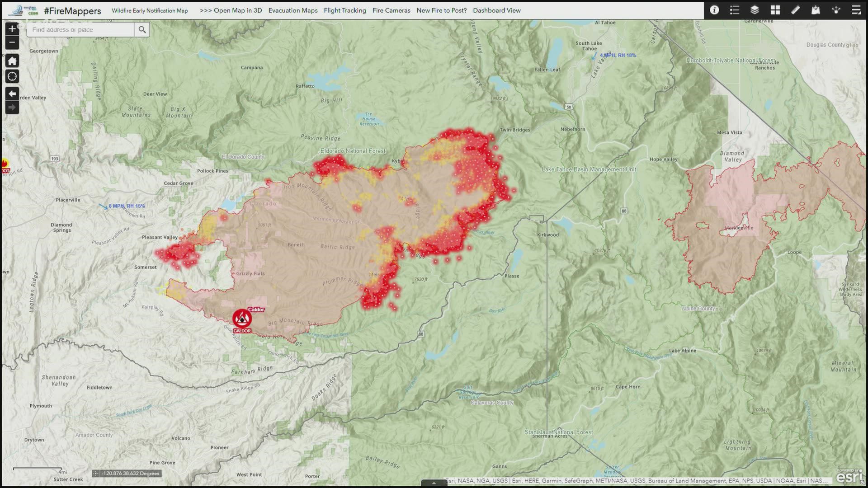Click the Twin Bridges label

pyautogui.click(x=515, y=130)
